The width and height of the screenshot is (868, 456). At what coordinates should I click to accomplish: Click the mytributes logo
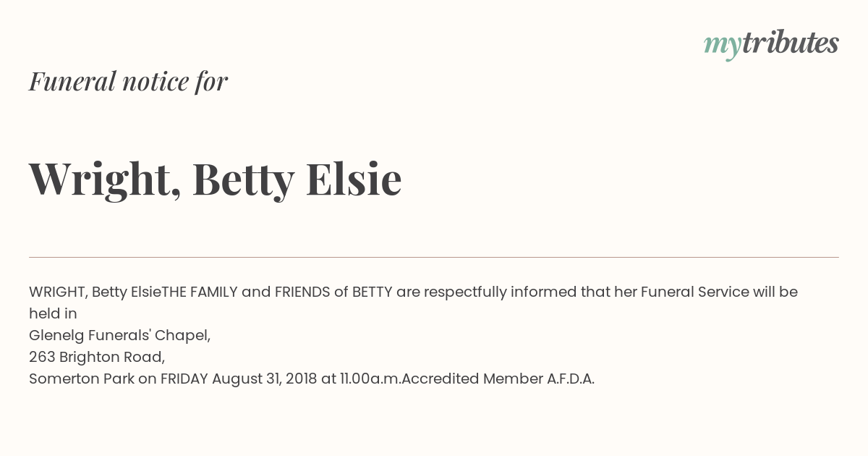tap(771, 44)
